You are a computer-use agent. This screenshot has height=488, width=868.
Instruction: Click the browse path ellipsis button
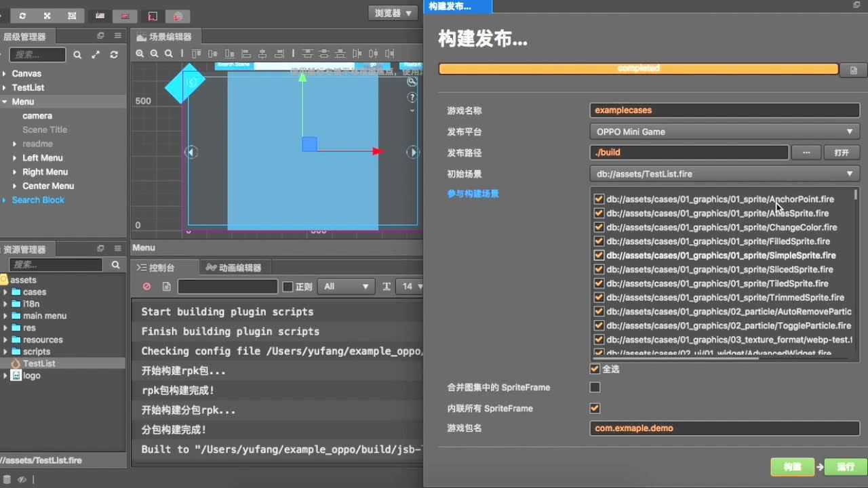coord(806,152)
